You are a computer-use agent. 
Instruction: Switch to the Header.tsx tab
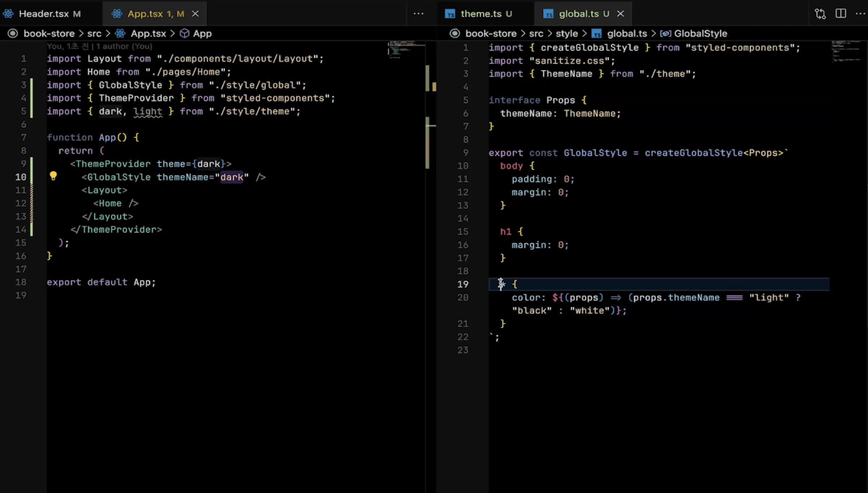(44, 14)
